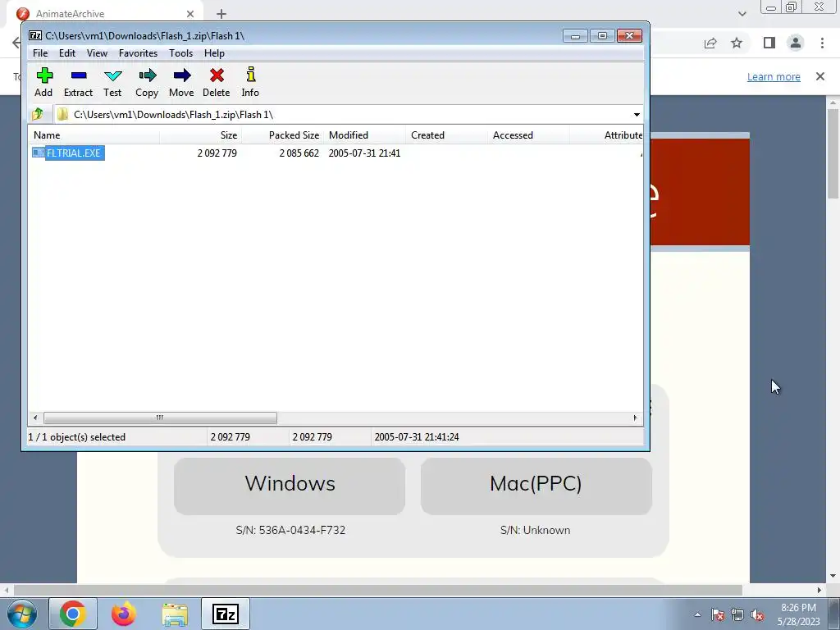Click the modified date 2005-07-31 21:41 in row
The width and height of the screenshot is (840, 630).
point(364,153)
